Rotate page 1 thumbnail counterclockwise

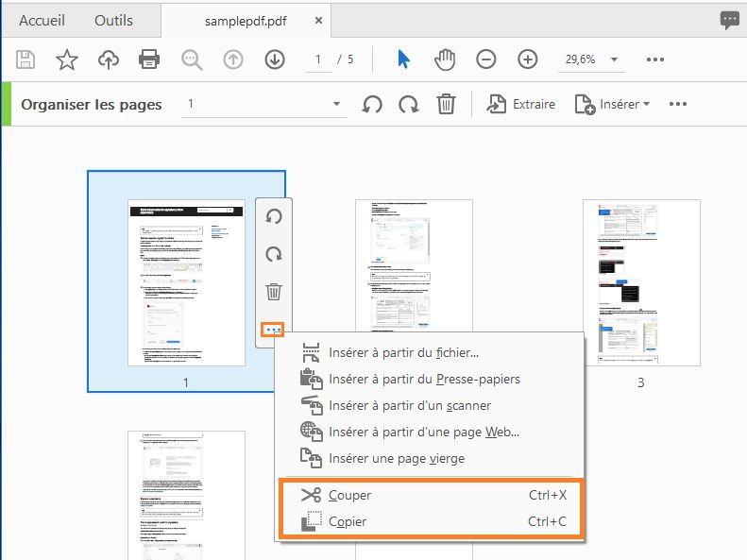[274, 216]
